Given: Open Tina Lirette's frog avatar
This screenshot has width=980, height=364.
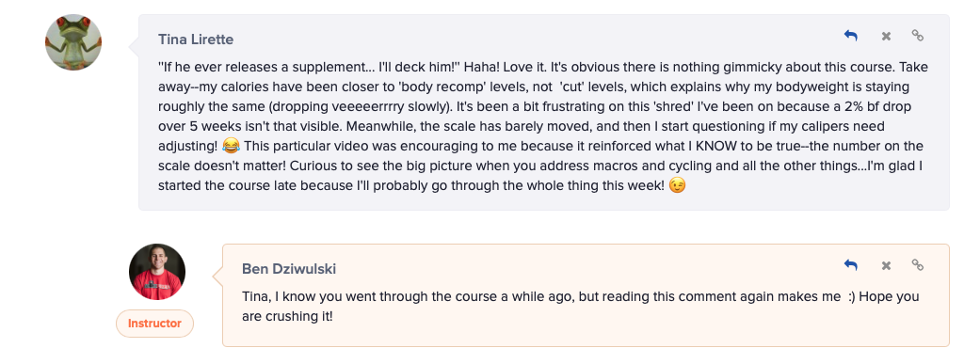Looking at the screenshot, I should (x=73, y=42).
